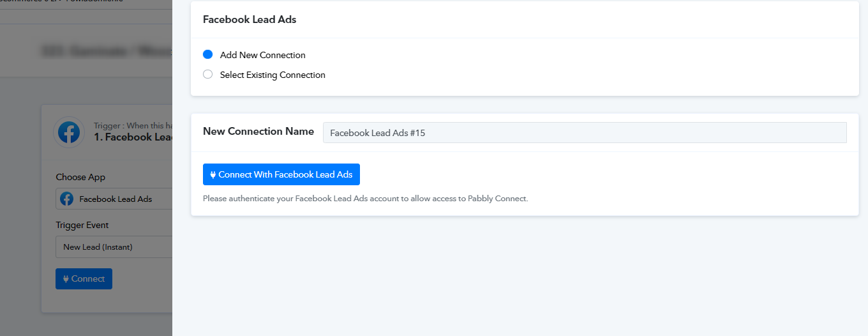The image size is (868, 336).
Task: Click the New Connection Name input field
Action: pyautogui.click(x=585, y=133)
